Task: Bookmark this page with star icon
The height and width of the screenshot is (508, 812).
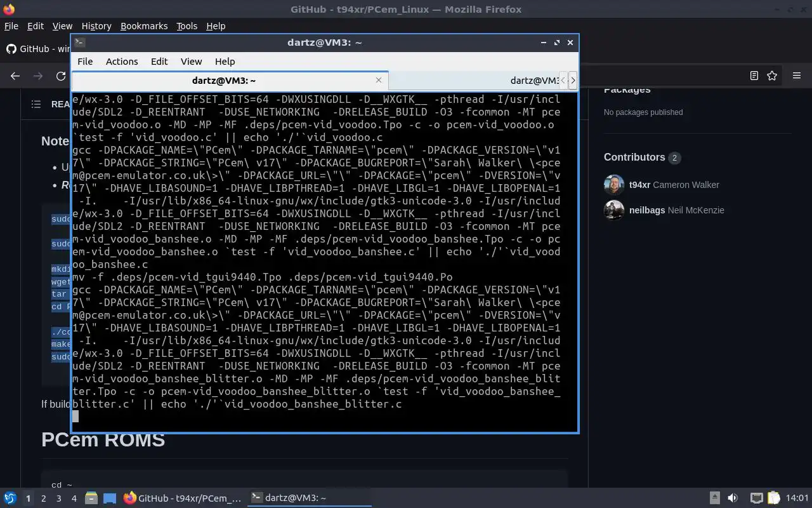Action: (772, 76)
